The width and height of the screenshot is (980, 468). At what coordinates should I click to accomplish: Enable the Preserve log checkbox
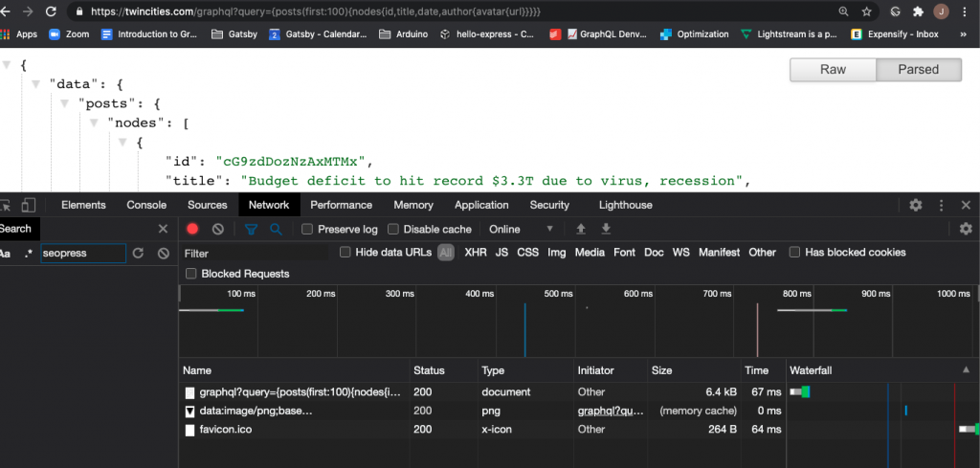(307, 230)
